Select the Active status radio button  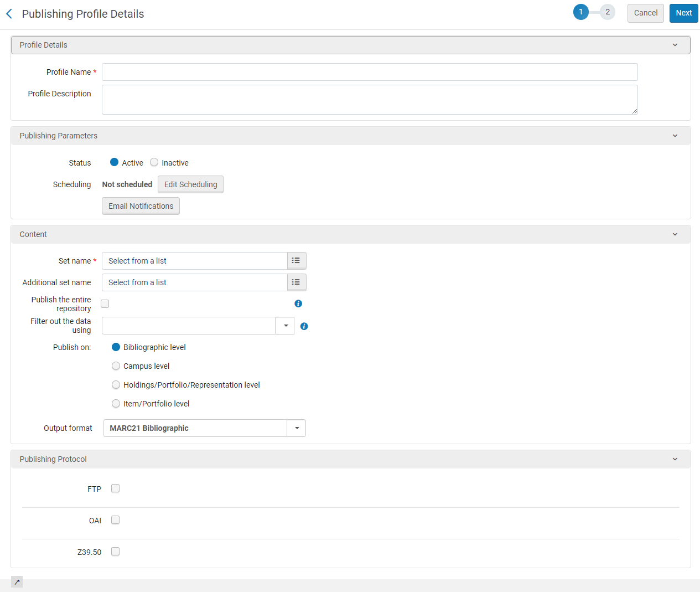[115, 162]
